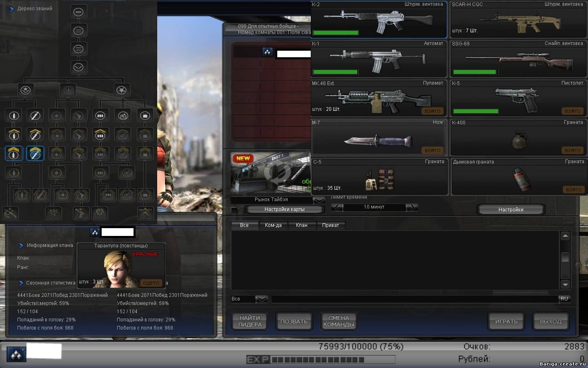
Task: Open the Приват chat tab
Action: (x=330, y=225)
